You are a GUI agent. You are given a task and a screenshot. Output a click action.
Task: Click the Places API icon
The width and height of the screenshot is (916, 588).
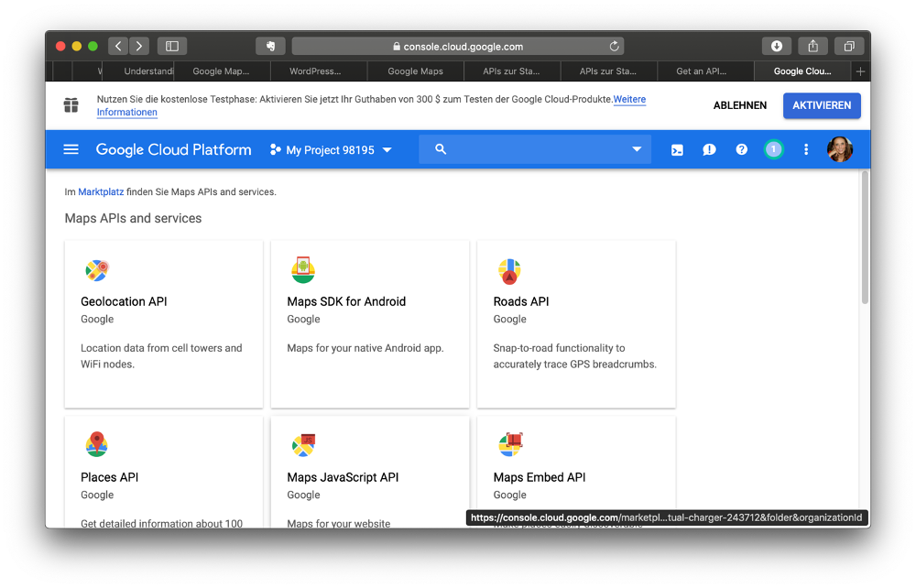97,444
